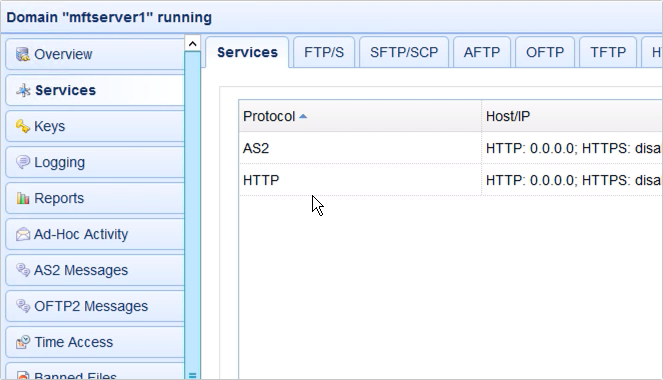Click the Ad-Hoc Activity envelope icon
The width and height of the screenshot is (663, 380).
[23, 234]
